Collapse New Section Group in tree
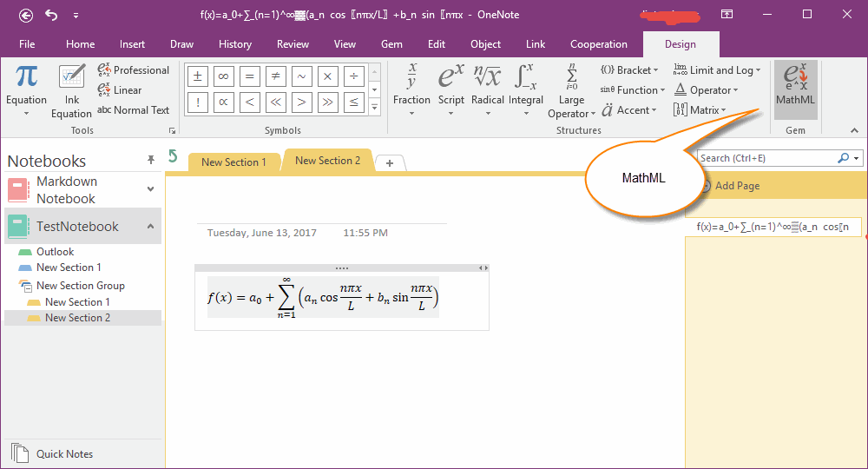The height and width of the screenshot is (469, 868). [x=25, y=286]
